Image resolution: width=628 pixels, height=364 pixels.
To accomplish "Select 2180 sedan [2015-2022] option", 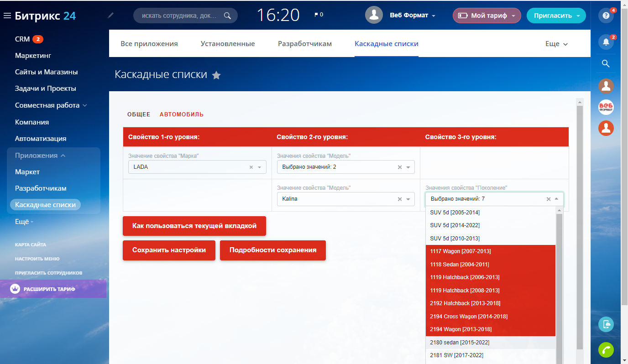I will click(x=460, y=342).
